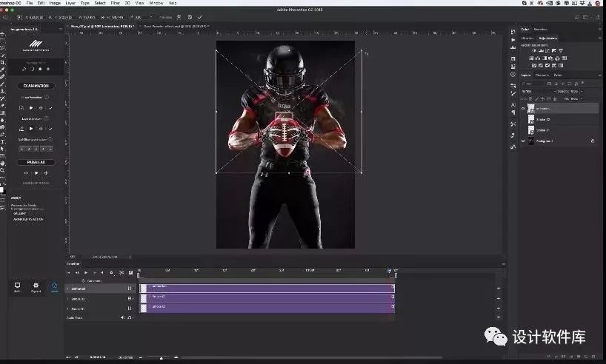Open the ANIMATED PS ACTION link
The height and width of the screenshot is (364, 606).
pos(28,219)
